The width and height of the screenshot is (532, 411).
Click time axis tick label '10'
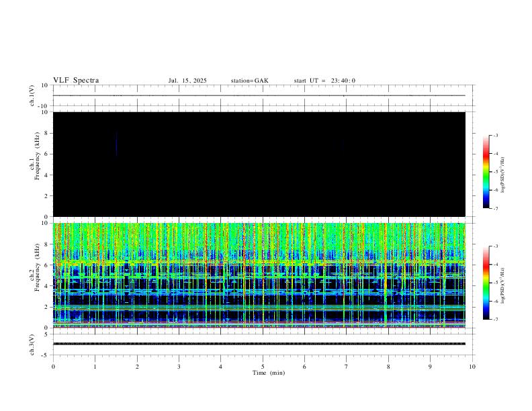click(x=472, y=367)
